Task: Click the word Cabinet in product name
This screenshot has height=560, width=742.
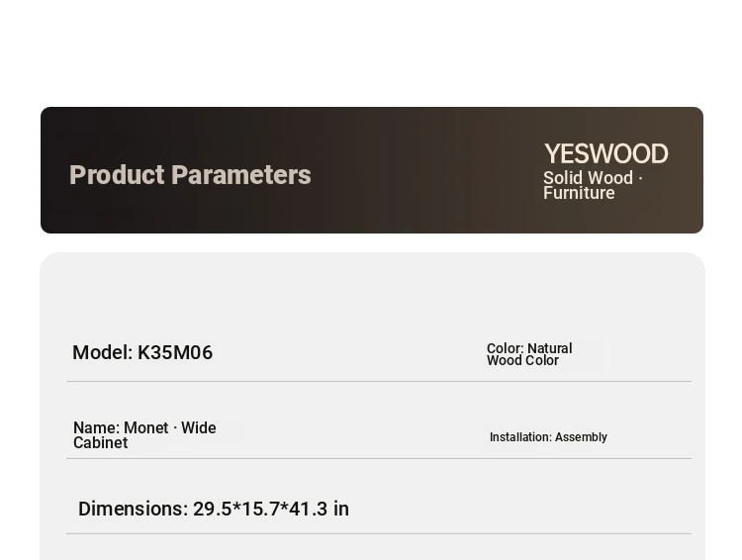Action: pyautogui.click(x=100, y=443)
